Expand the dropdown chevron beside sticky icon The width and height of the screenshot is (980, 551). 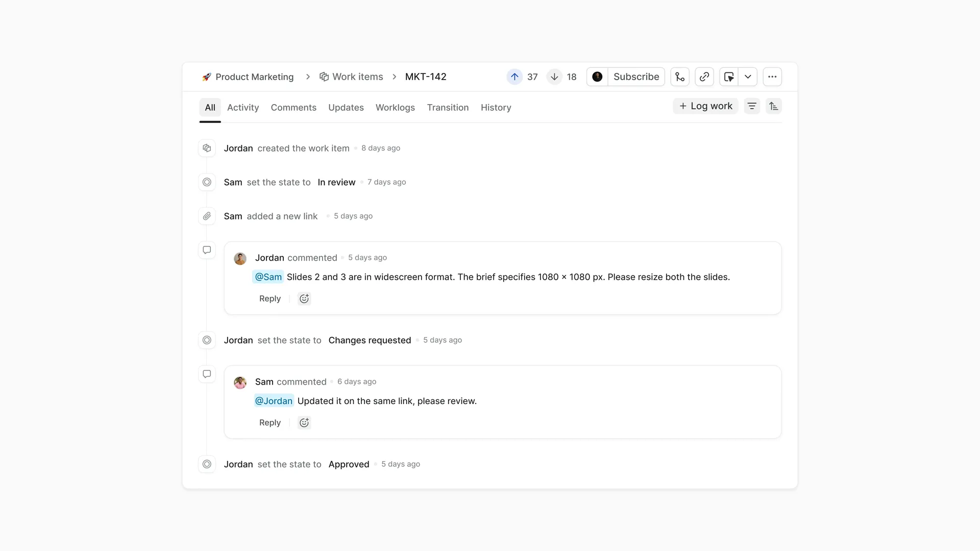tap(748, 77)
